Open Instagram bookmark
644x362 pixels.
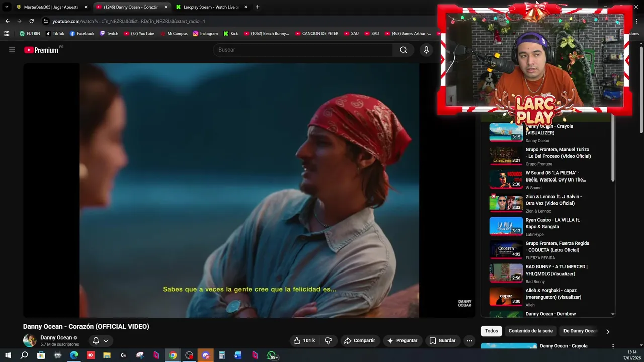point(205,34)
